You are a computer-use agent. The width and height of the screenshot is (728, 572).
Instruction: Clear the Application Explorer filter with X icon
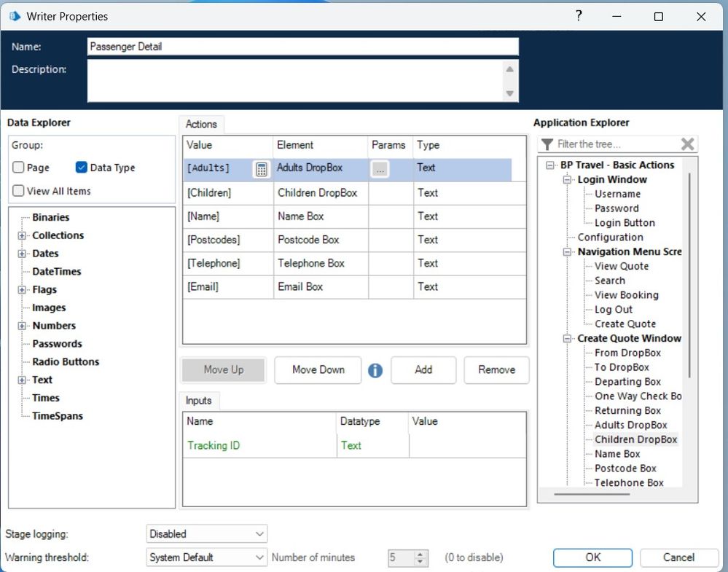687,144
